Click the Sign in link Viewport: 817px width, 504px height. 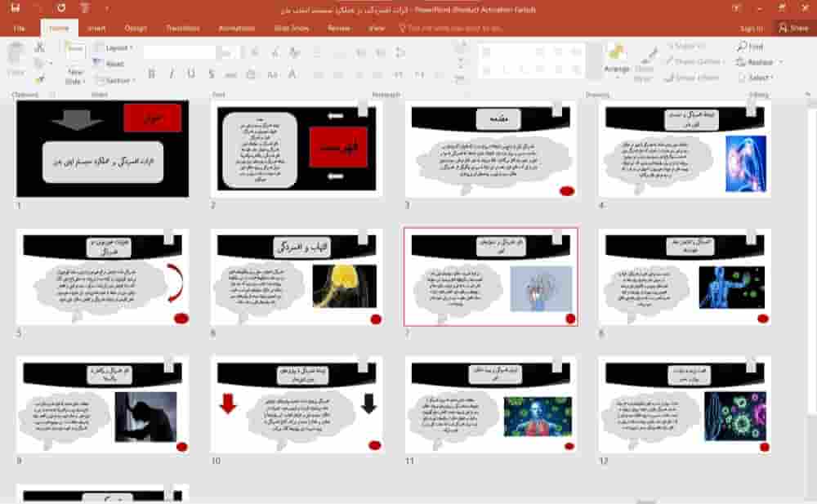751,28
